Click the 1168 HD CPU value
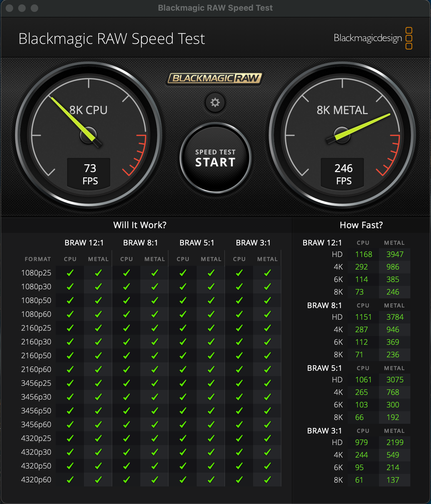Image resolution: width=431 pixels, height=504 pixels. coord(364,254)
